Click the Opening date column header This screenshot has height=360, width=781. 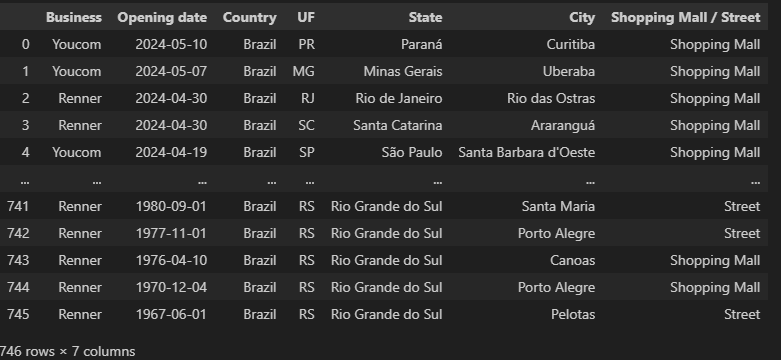coord(162,17)
